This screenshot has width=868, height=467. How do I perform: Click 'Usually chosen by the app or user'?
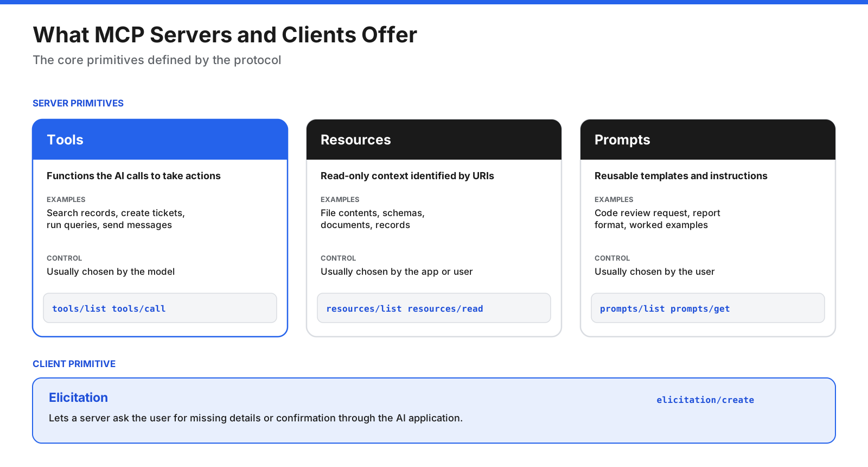click(x=397, y=272)
